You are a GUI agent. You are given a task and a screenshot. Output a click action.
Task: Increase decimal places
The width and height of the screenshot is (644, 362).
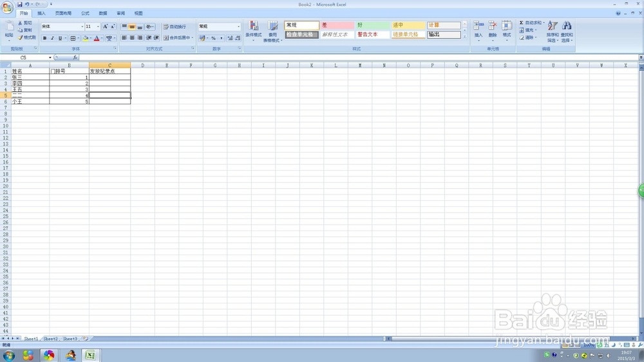click(x=230, y=38)
